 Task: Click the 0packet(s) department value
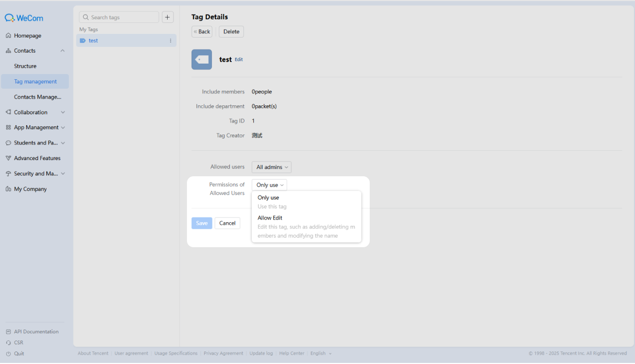pyautogui.click(x=264, y=106)
